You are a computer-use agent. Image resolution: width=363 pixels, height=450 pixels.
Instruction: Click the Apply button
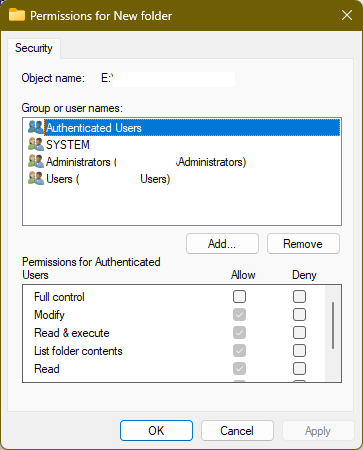(318, 431)
